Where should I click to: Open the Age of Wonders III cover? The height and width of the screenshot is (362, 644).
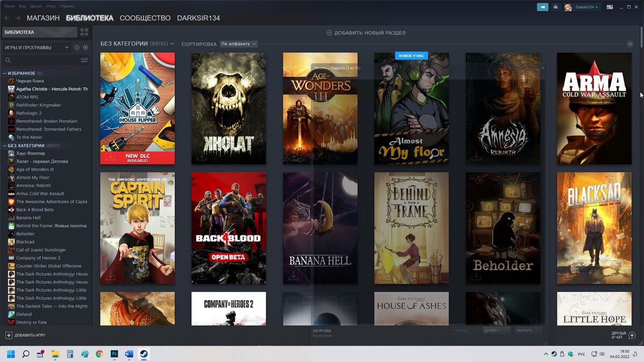[320, 108]
